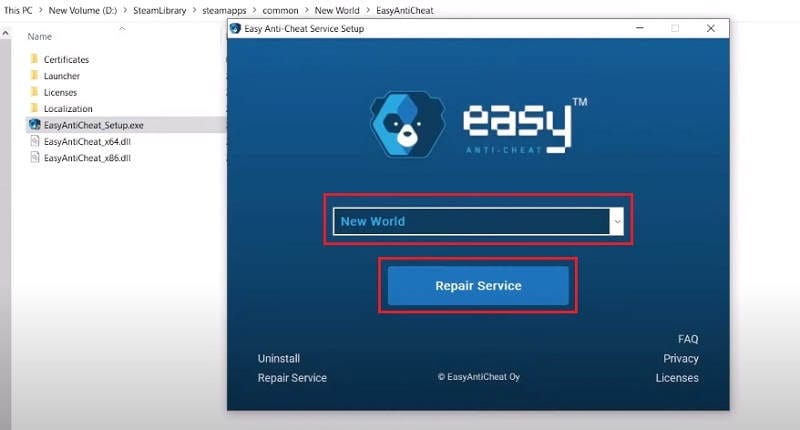Select the EasyAntiCheat_Setup.exe file name

coord(93,125)
